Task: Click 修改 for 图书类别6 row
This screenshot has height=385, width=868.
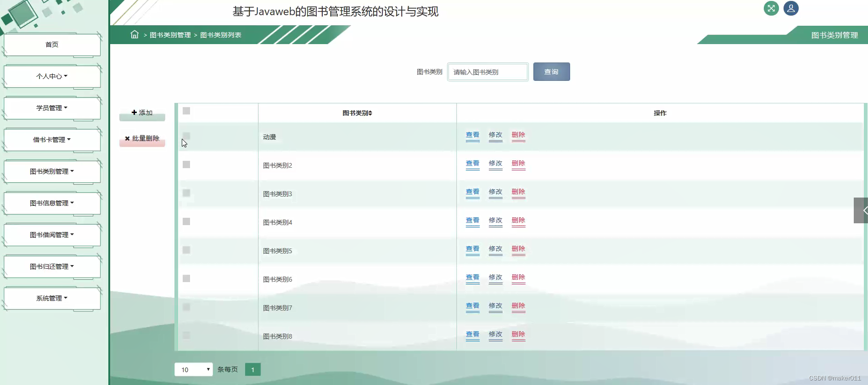Action: click(495, 277)
